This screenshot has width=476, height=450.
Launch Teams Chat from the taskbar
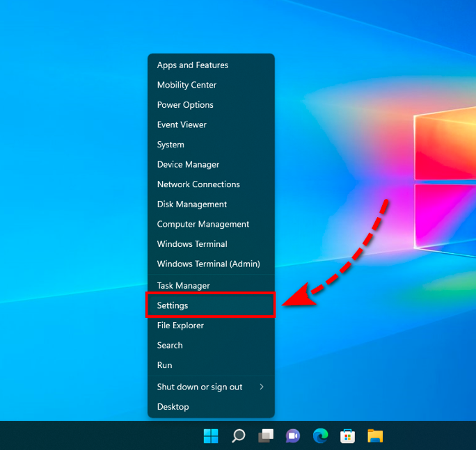coord(293,436)
